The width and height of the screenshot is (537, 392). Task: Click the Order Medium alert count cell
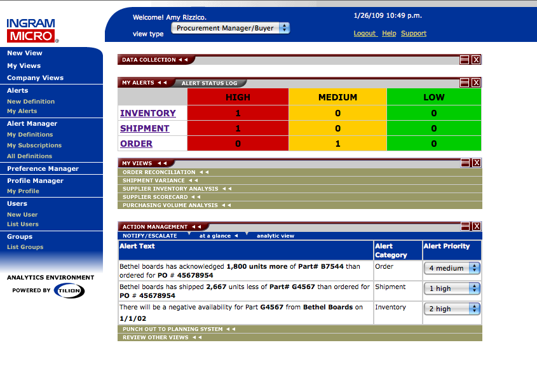(x=337, y=144)
